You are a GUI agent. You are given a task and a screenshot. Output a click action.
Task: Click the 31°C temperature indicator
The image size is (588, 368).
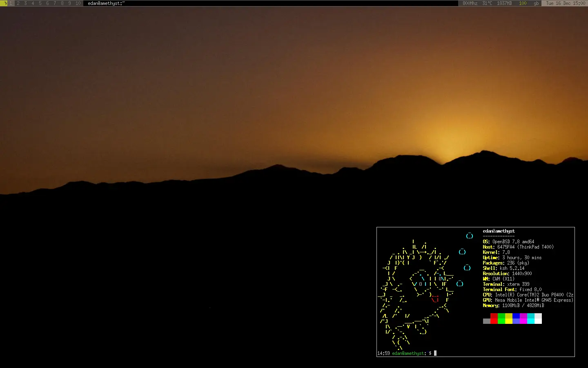coord(487,3)
